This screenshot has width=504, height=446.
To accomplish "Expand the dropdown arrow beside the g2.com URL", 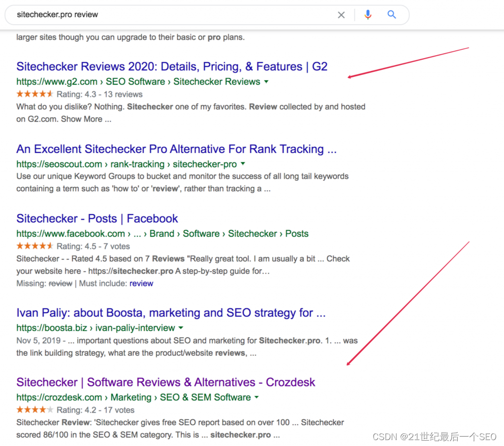I will (266, 82).
